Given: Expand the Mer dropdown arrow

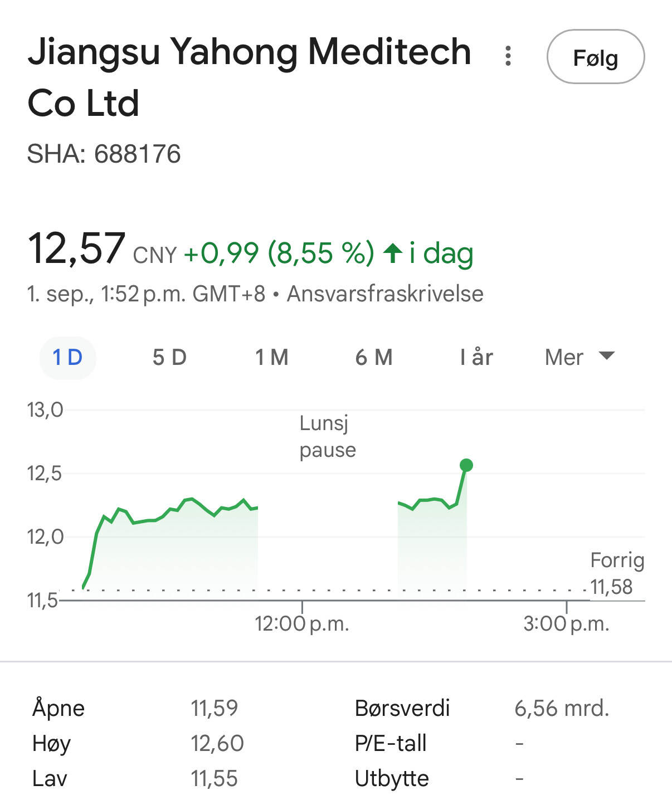Looking at the screenshot, I should (606, 355).
